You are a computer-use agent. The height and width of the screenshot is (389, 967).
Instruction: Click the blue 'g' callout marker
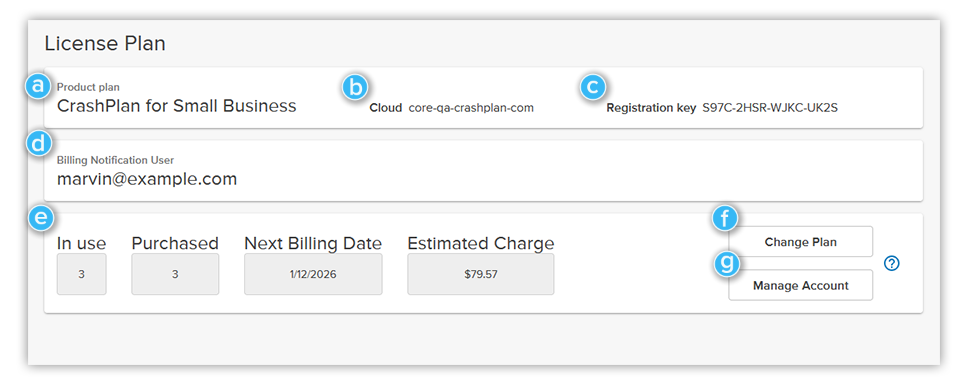726,263
